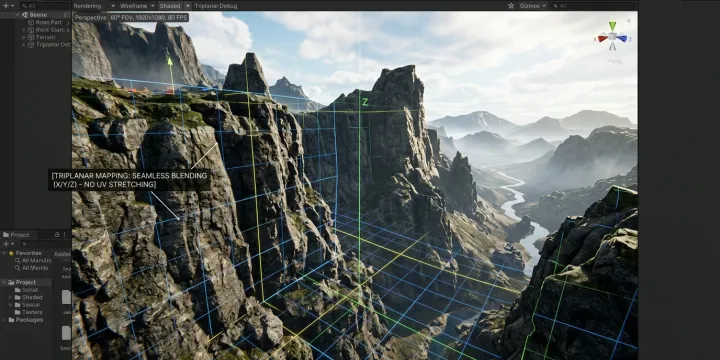
Task: Click the Assets breadcrumb label
Action: click(x=62, y=254)
